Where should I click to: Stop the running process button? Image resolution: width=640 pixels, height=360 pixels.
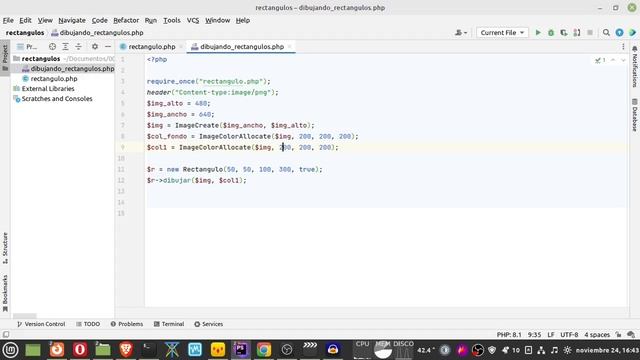click(590, 33)
